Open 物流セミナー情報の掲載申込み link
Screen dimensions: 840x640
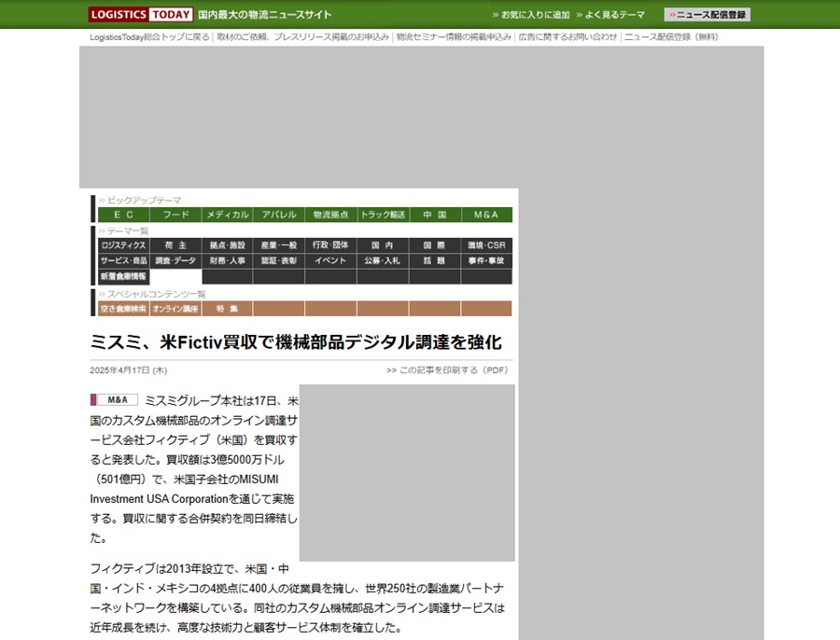(454, 37)
